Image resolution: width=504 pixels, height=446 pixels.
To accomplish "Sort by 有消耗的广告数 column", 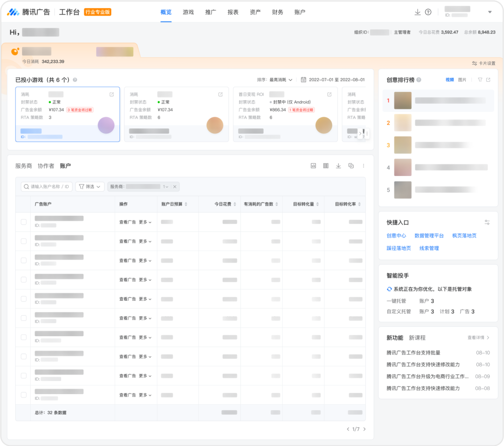I will pos(277,204).
